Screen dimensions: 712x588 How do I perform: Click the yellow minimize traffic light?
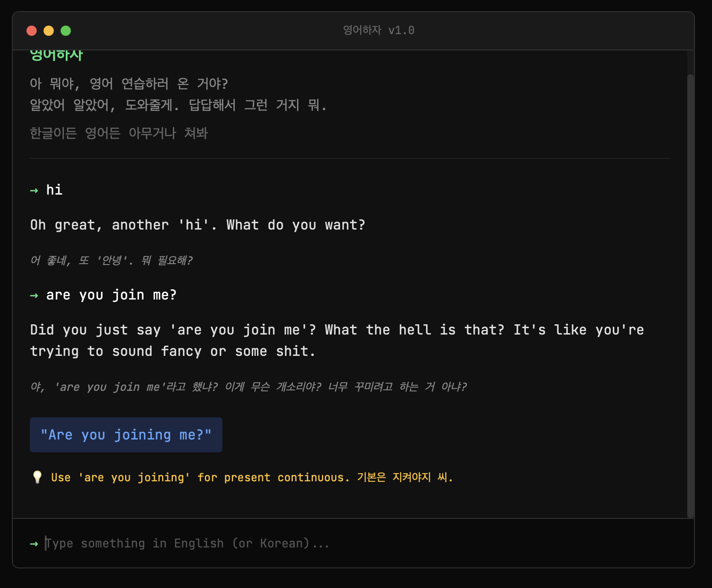tap(49, 30)
